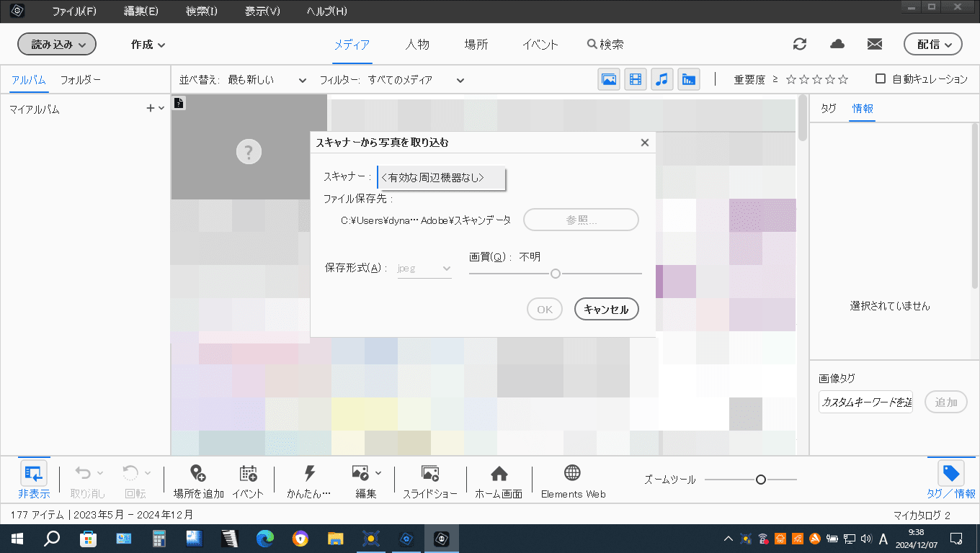Click the Slideshow icon
Screen dimensions: 980x553
tap(430, 473)
